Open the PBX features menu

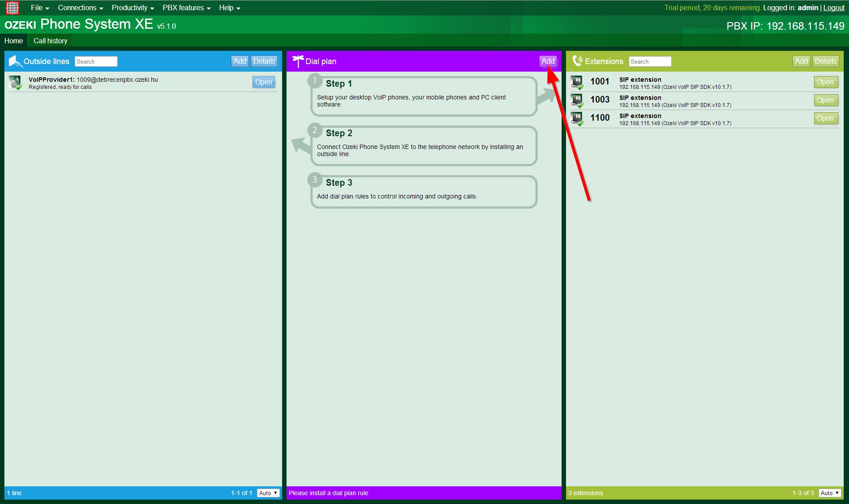(x=186, y=8)
